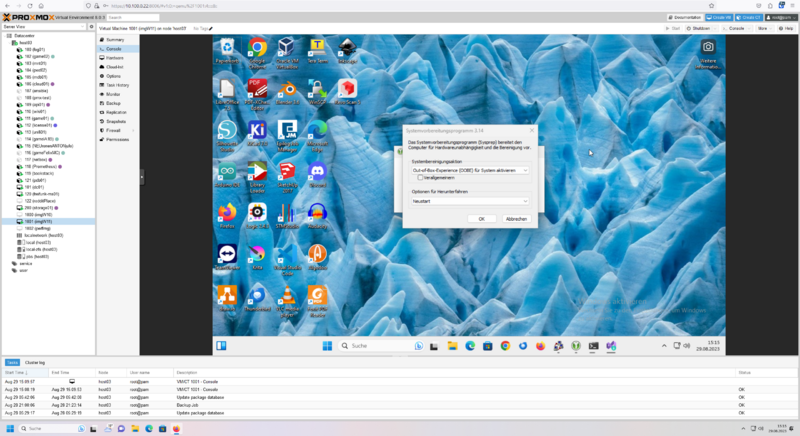Open Silhouette Studio desktop shortcut

[227, 136]
